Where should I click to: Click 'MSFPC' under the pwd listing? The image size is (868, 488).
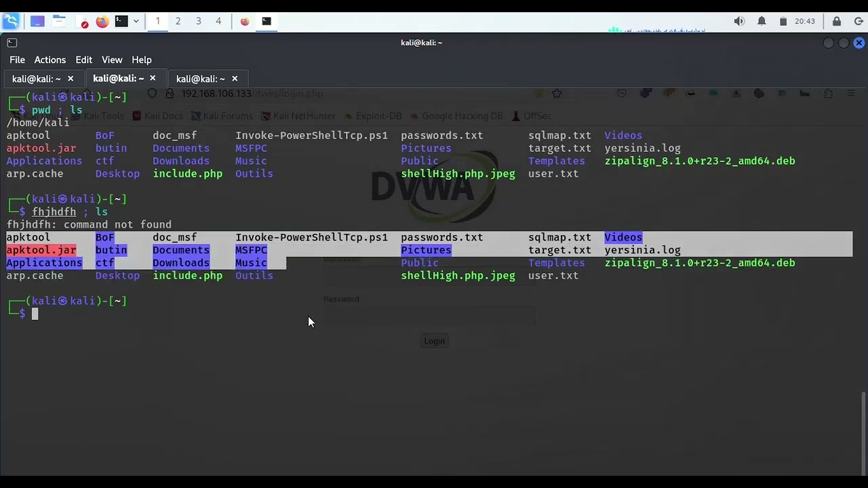pyautogui.click(x=251, y=148)
